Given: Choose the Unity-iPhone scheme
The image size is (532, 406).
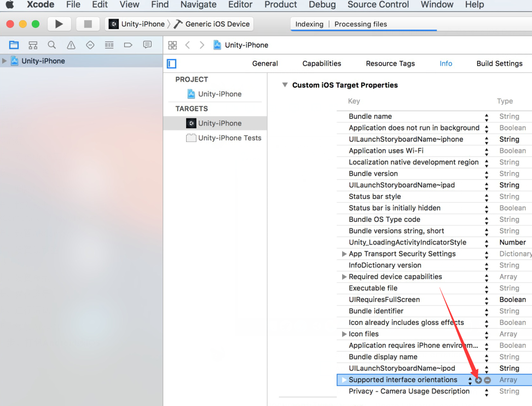Looking at the screenshot, I should tap(137, 24).
